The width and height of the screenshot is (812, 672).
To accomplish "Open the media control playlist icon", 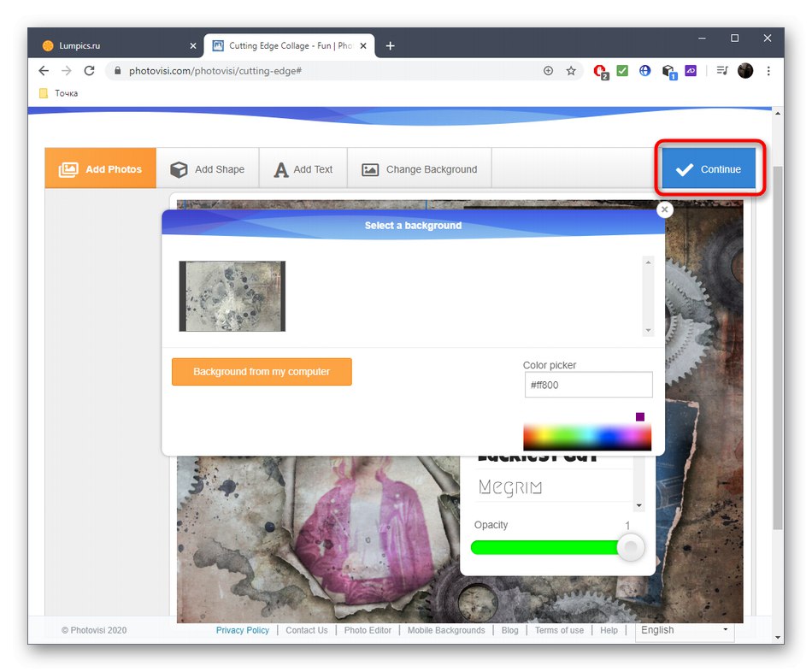I will (x=722, y=70).
